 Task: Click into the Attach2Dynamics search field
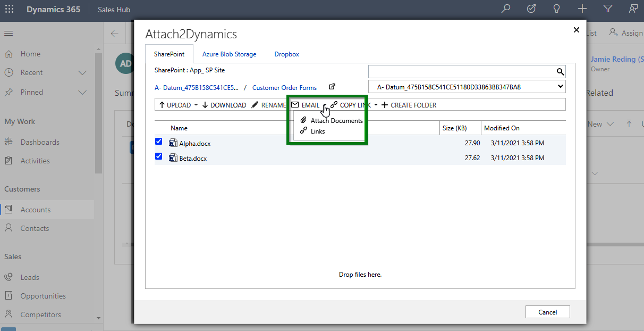click(x=462, y=71)
